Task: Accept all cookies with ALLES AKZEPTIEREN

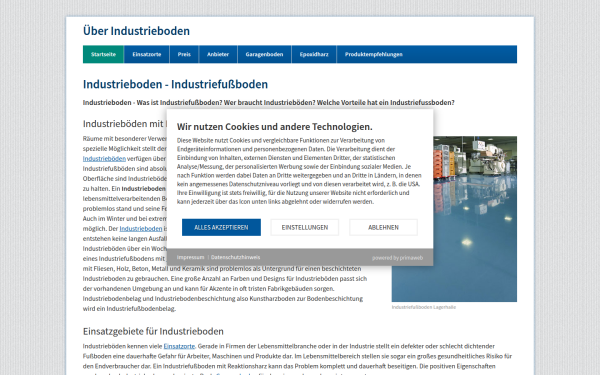Action: 221,227
